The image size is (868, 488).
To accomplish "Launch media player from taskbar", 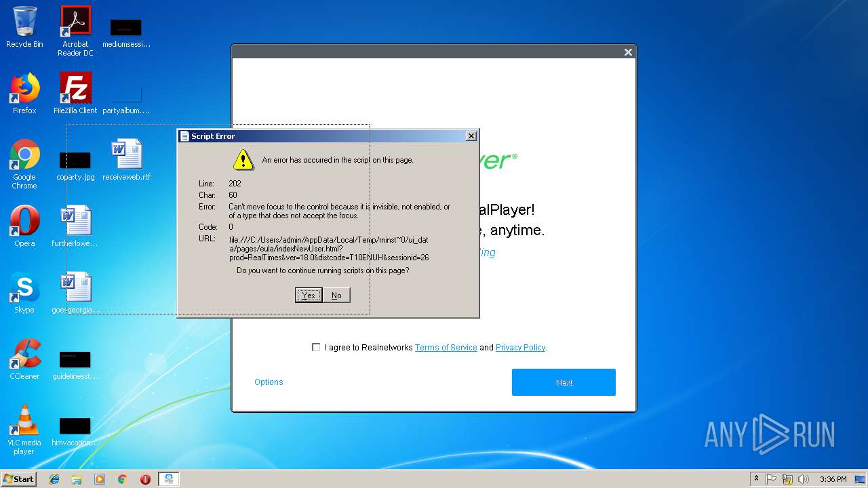I will (100, 479).
